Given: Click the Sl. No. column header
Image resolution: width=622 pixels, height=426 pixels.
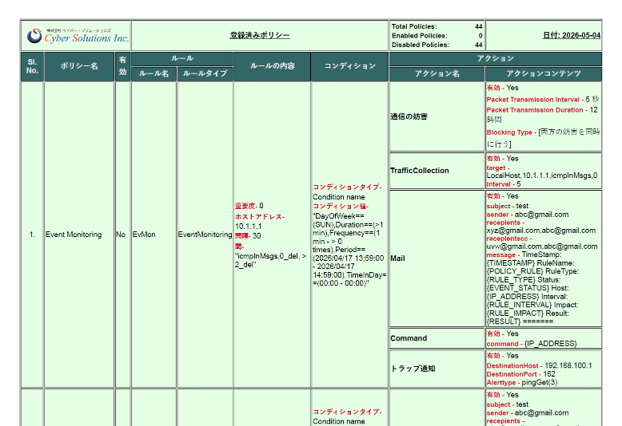Looking at the screenshot, I should 32,66.
